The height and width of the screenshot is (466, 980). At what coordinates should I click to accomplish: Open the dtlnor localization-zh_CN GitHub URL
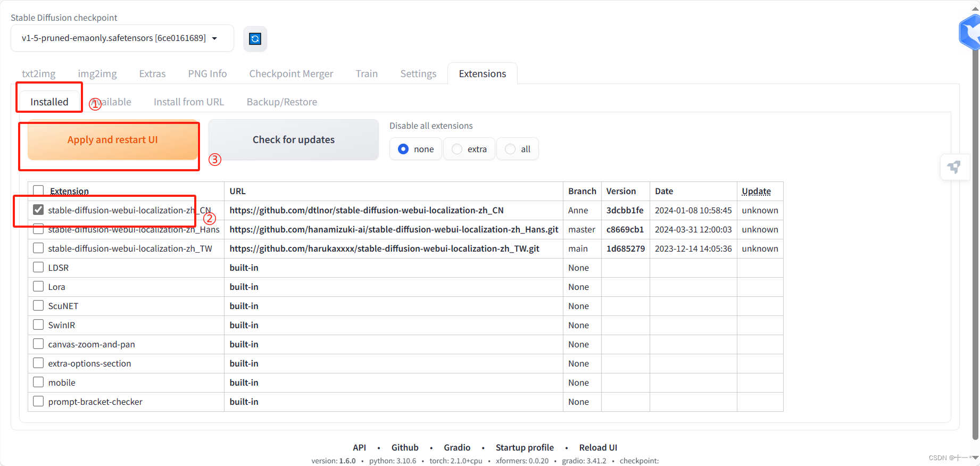pyautogui.click(x=367, y=210)
